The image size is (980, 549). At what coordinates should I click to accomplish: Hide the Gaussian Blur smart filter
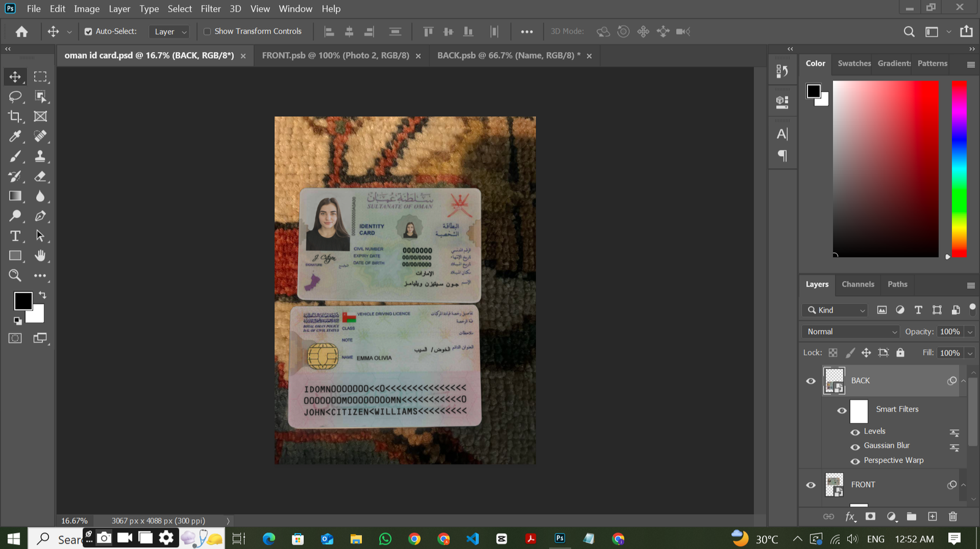855,447
